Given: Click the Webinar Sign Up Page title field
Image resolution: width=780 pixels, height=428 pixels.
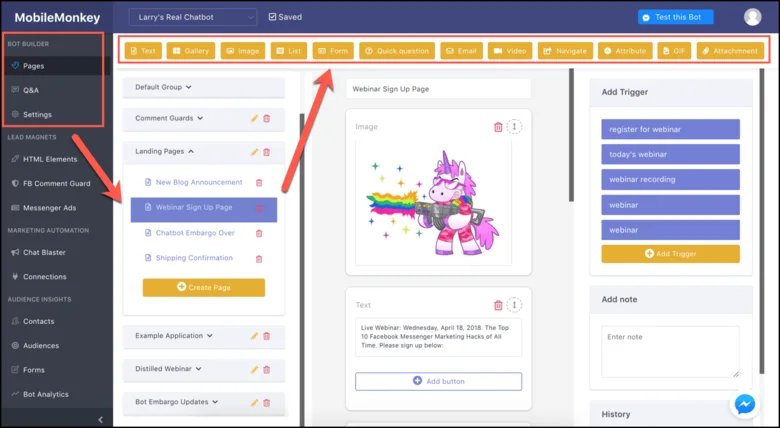Looking at the screenshot, I should (x=439, y=89).
